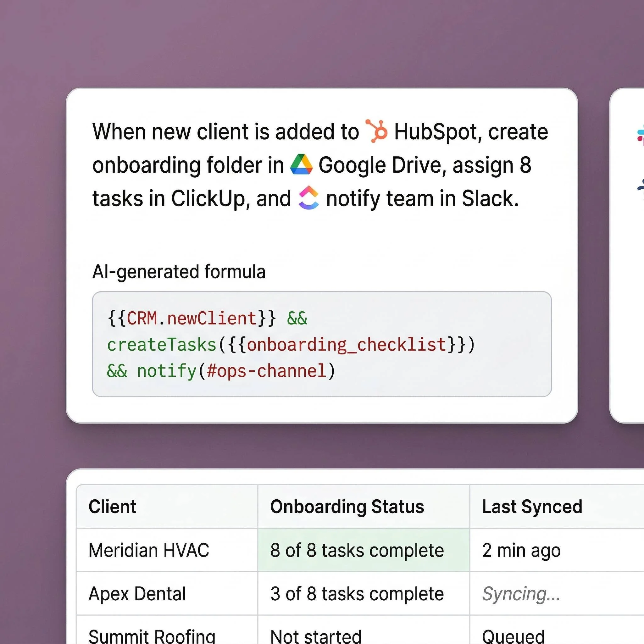644x644 pixels.
Task: Click the Last Synced column header
Action: [532, 507]
